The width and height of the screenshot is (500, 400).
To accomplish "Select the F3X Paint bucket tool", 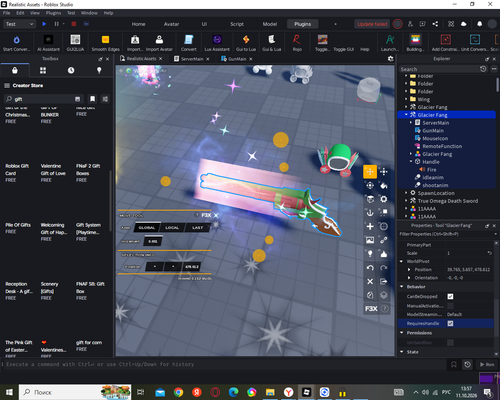I will tap(384, 185).
